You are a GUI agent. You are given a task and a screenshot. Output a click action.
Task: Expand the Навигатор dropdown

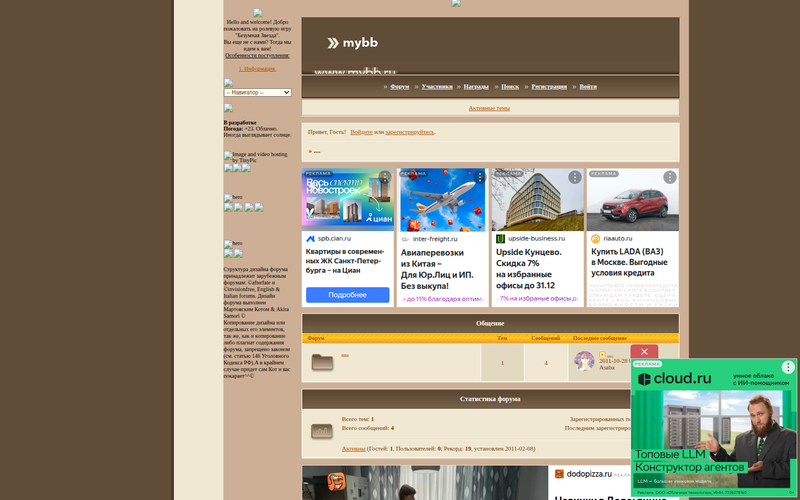coord(257,92)
